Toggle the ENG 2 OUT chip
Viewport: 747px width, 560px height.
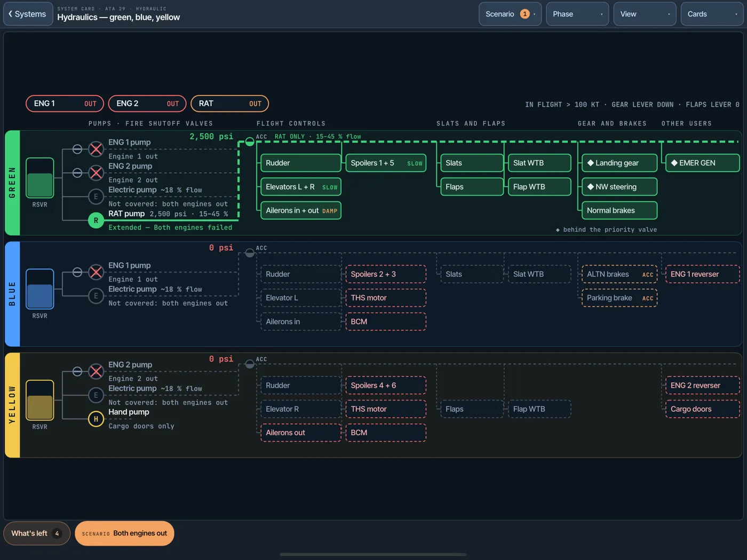[x=147, y=103]
